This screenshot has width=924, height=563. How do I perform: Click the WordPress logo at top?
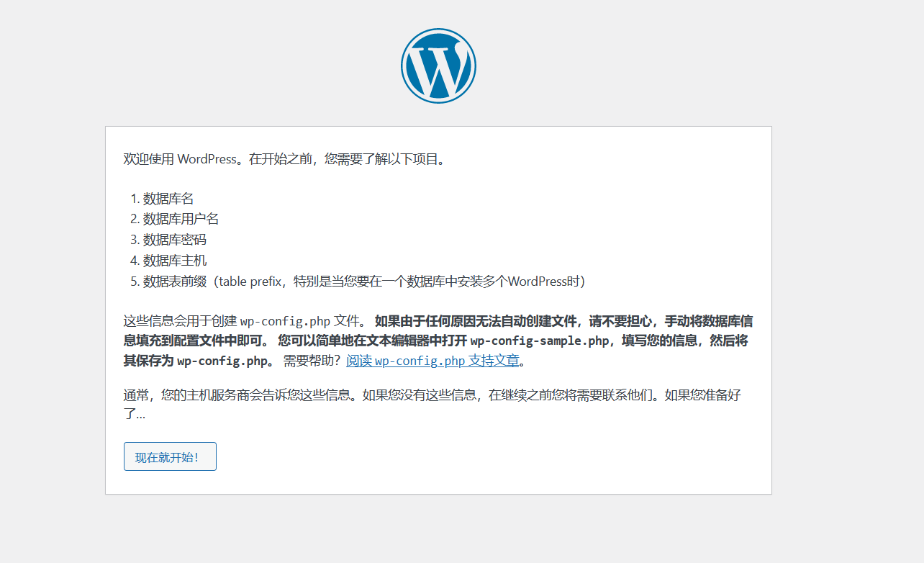click(x=438, y=66)
